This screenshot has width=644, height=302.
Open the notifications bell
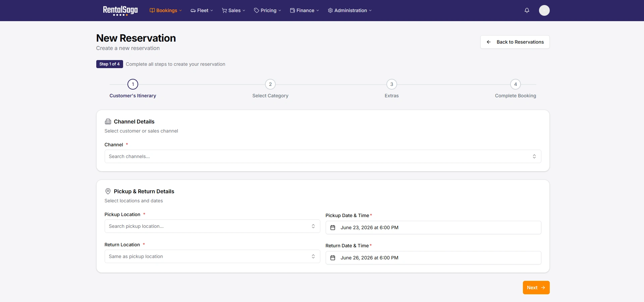(x=527, y=10)
